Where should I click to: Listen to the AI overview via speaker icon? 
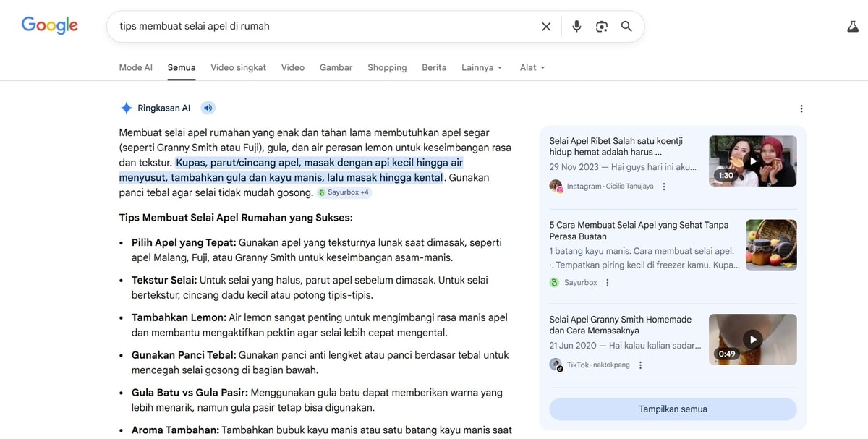208,107
